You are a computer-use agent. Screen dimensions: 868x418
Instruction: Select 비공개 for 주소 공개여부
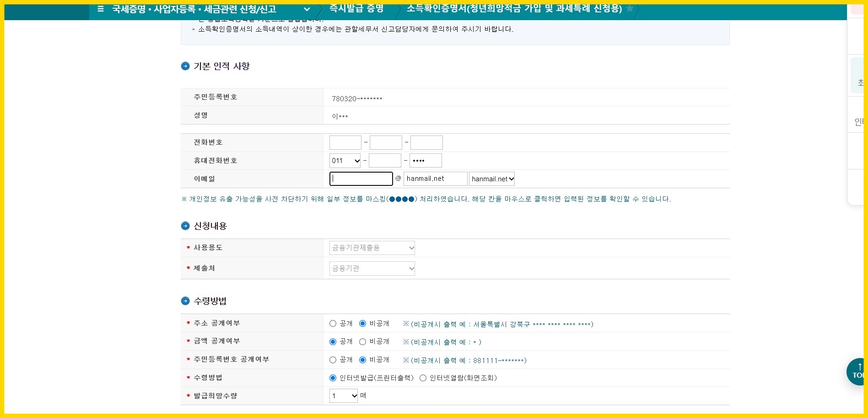click(x=362, y=324)
